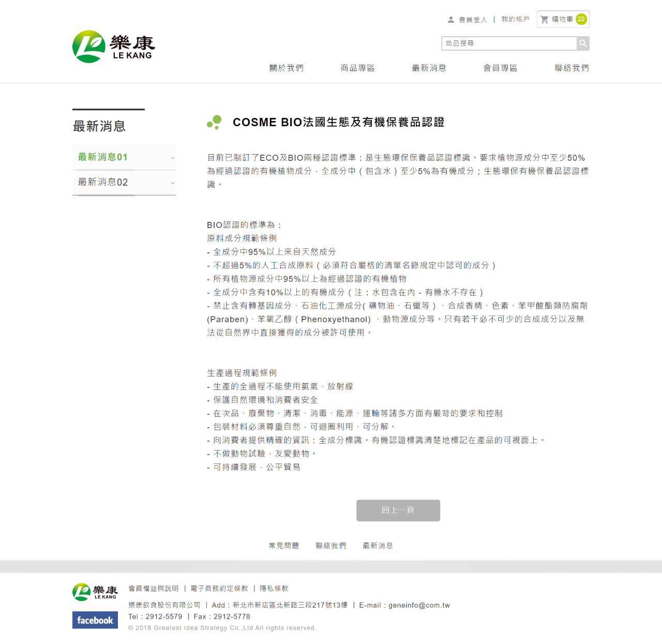Open 會員權益與說明 link
Image resolution: width=662 pixels, height=644 pixels.
point(154,589)
